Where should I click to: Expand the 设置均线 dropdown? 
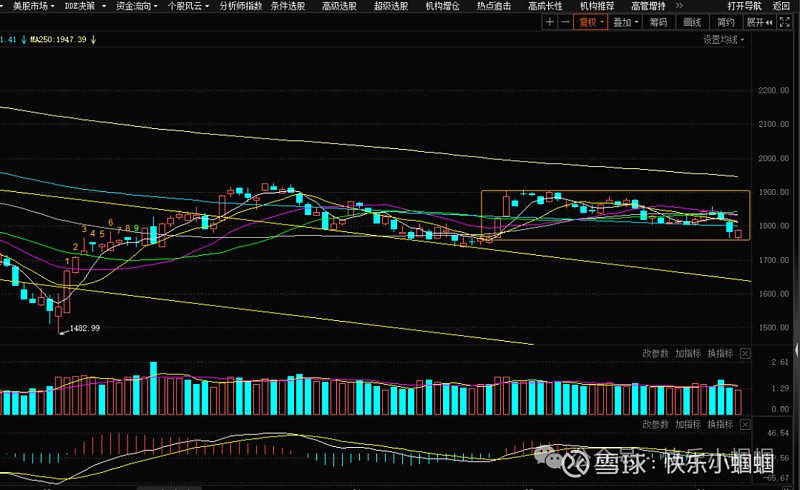pyautogui.click(x=723, y=40)
